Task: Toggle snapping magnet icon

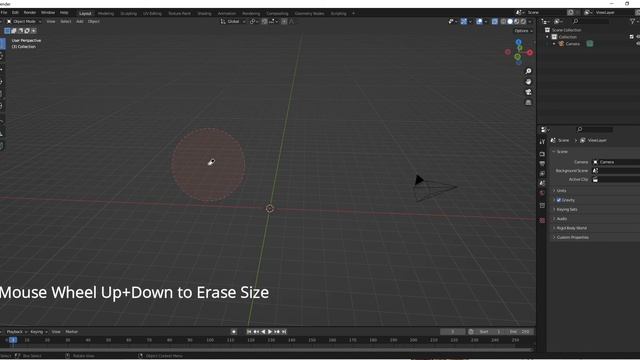Action: pos(264,21)
